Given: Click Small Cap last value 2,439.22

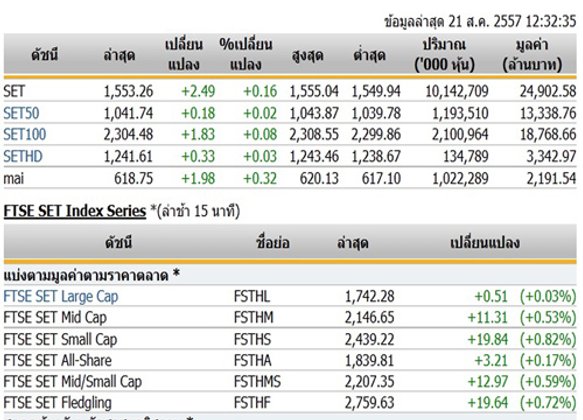Looking at the screenshot, I should click(x=370, y=339).
